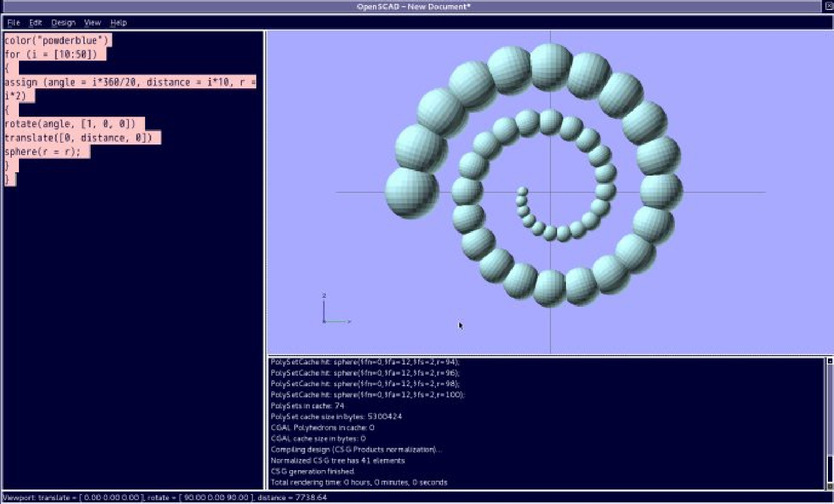834x504 pixels.
Task: Click the sphere(r = r); code line
Action: pos(42,152)
